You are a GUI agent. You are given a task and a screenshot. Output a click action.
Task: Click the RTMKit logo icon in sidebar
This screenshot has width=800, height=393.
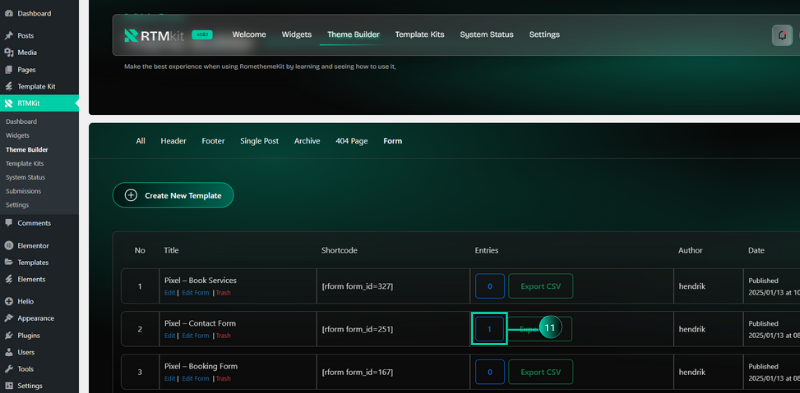pyautogui.click(x=9, y=104)
